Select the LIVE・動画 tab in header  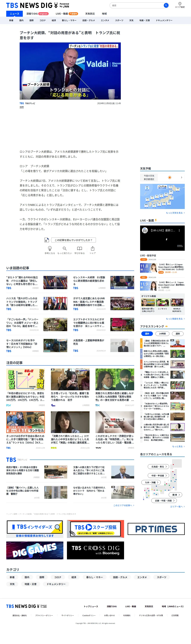point(67,14)
